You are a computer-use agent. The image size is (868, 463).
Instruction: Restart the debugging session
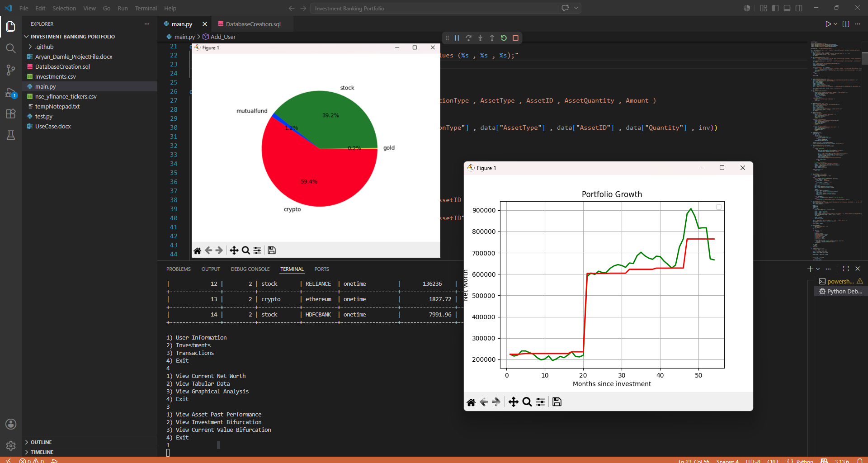click(x=504, y=38)
